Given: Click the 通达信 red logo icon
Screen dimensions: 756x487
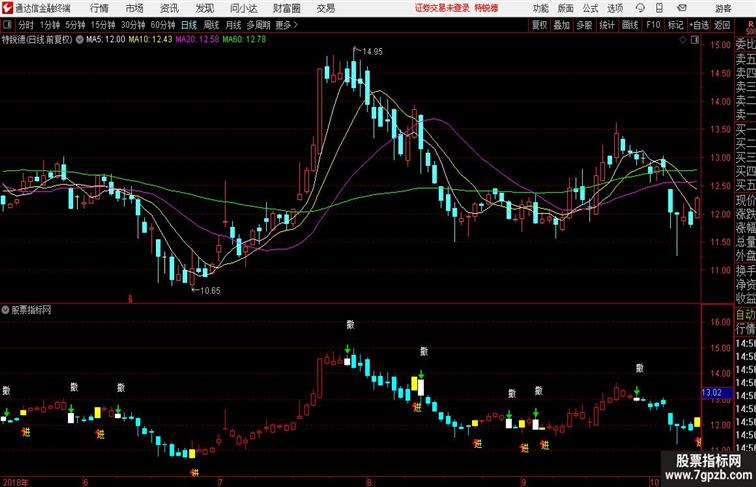Looking at the screenshot, I should tap(7, 8).
